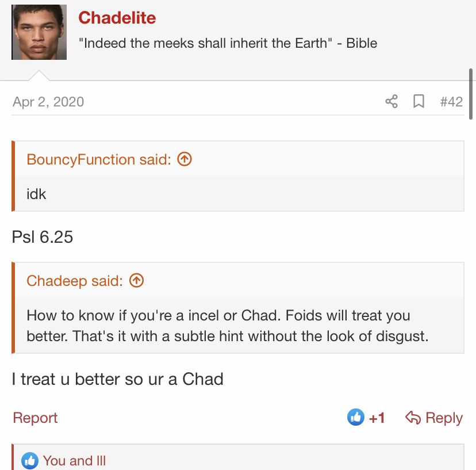
Task: View who liked via 'You and III'
Action: tap(74, 461)
